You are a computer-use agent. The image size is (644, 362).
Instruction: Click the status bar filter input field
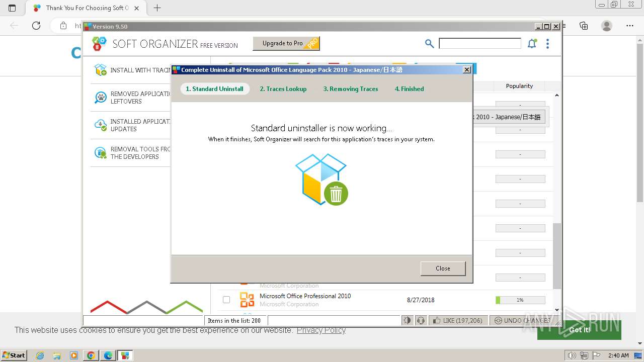(334, 320)
